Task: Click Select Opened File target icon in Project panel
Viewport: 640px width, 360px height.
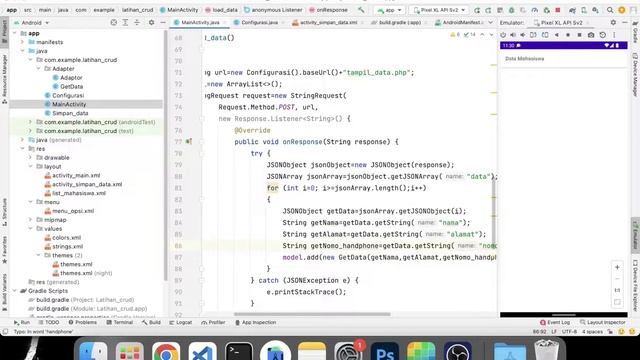Action: (113, 22)
